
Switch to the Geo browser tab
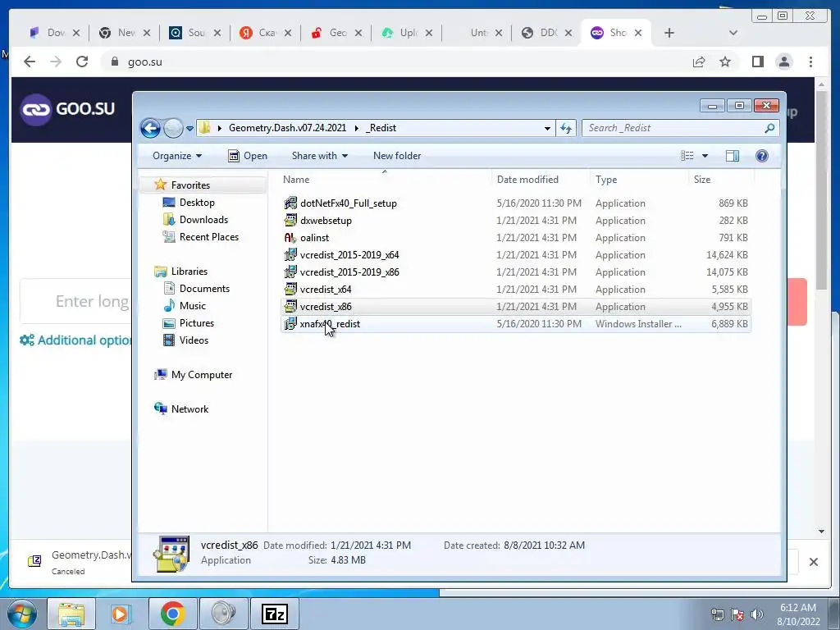336,33
